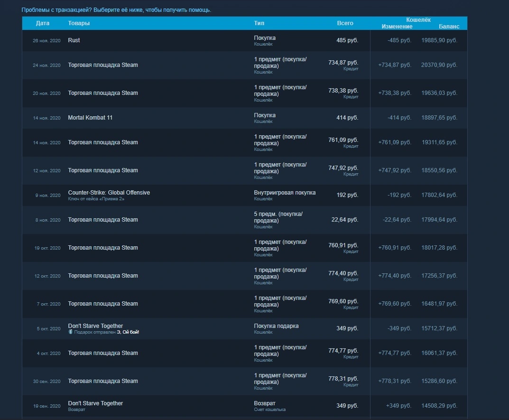Click the wallet change '+778,31 руб.'
This screenshot has width=509, height=420.
pyautogui.click(x=395, y=381)
